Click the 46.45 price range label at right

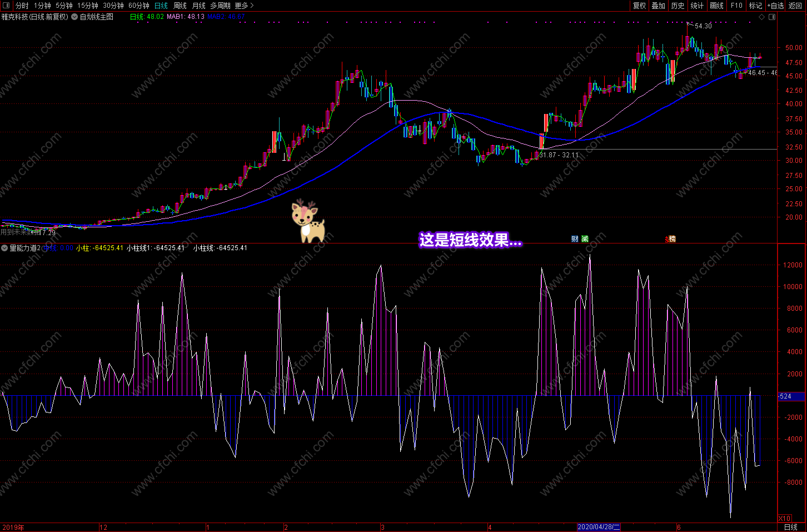[763, 73]
